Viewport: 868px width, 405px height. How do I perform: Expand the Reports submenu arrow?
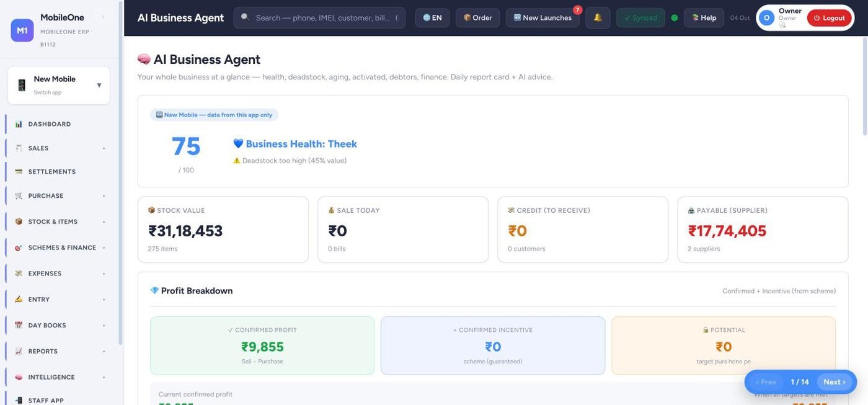point(104,352)
